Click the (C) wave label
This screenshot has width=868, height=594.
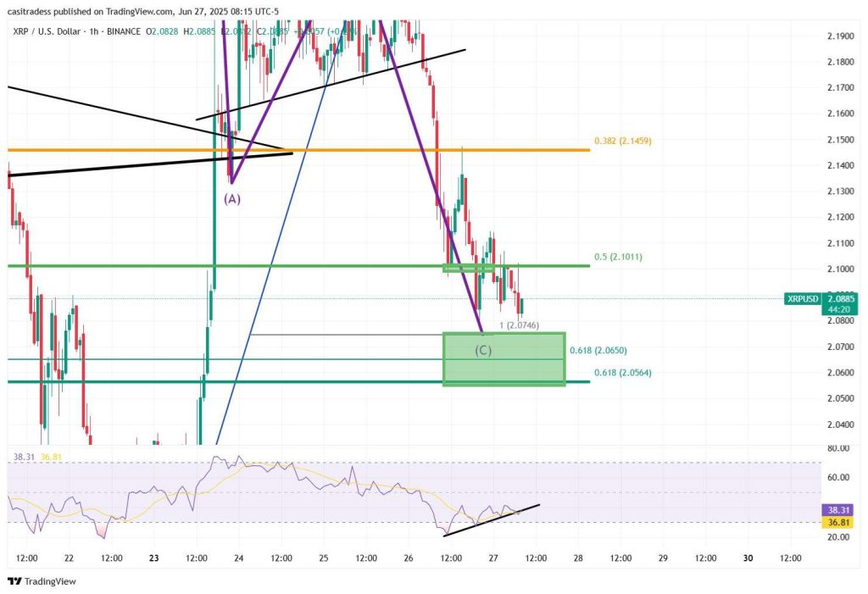tap(483, 351)
